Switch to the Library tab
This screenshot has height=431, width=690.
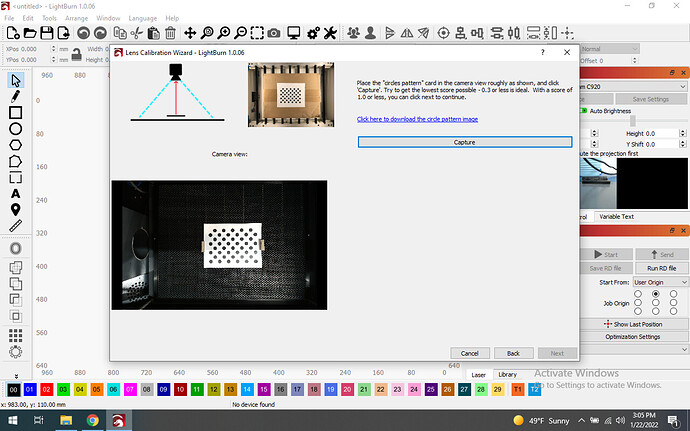(507, 375)
